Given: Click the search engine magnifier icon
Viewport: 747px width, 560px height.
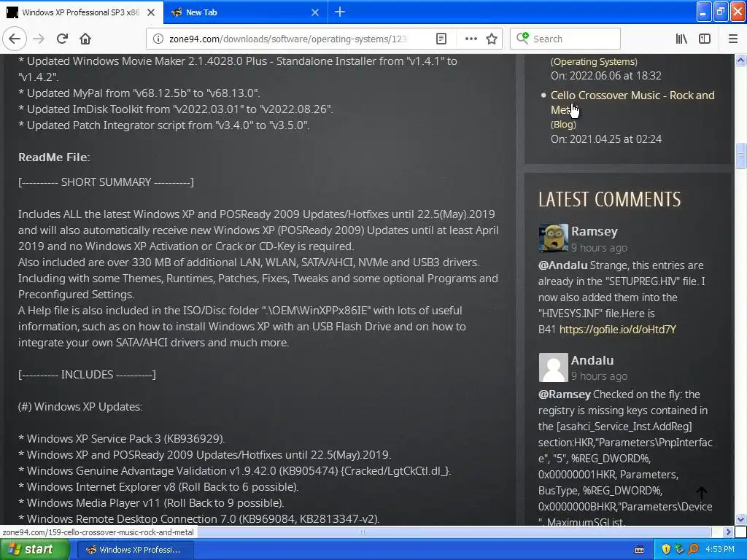Looking at the screenshot, I should point(522,38).
